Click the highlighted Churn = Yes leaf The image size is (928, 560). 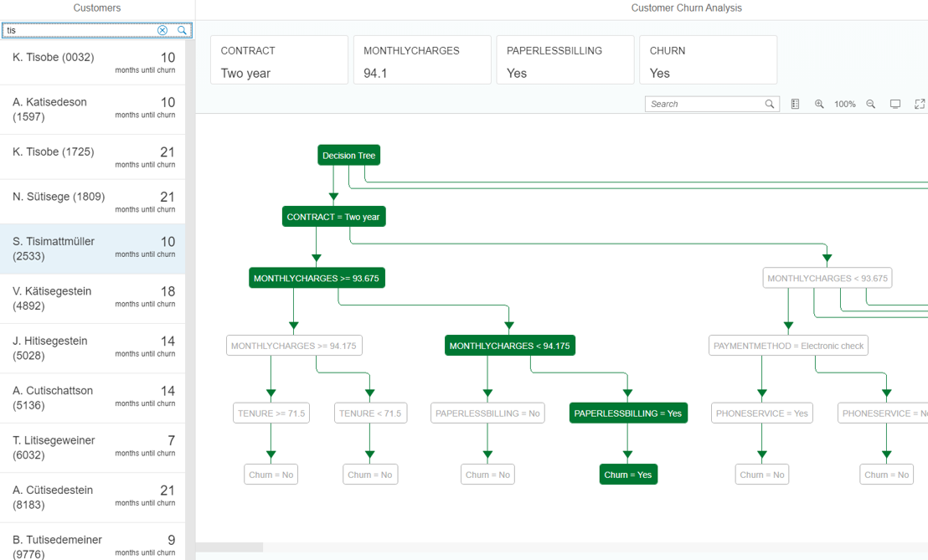(628, 475)
